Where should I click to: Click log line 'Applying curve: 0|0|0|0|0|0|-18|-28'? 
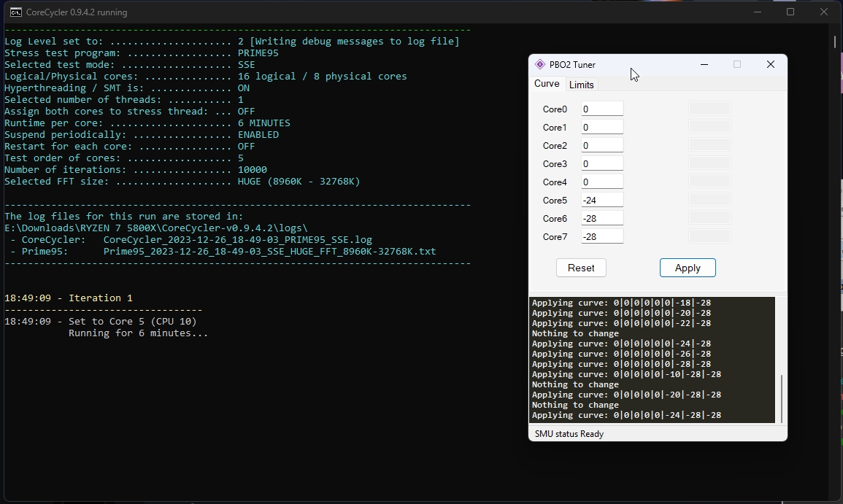click(622, 303)
